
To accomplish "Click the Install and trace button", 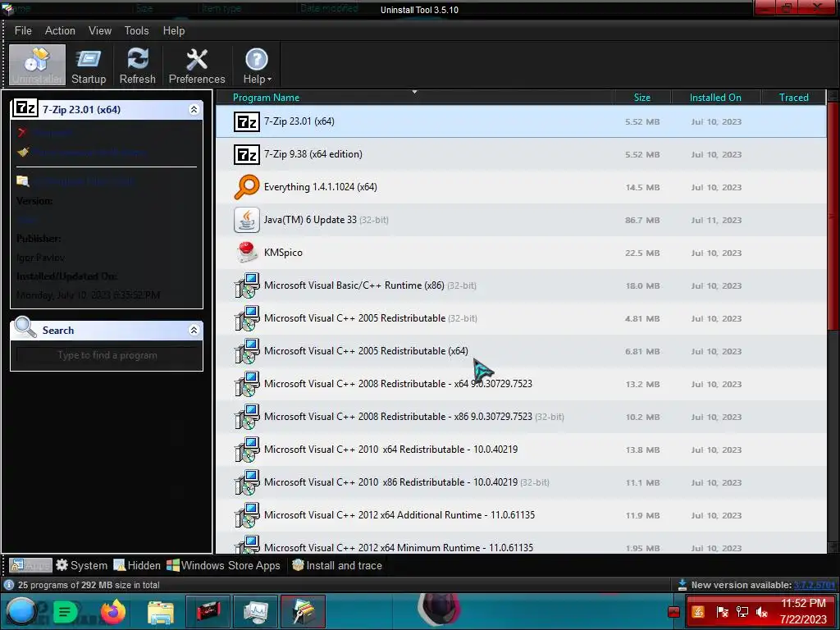I will [x=337, y=565].
